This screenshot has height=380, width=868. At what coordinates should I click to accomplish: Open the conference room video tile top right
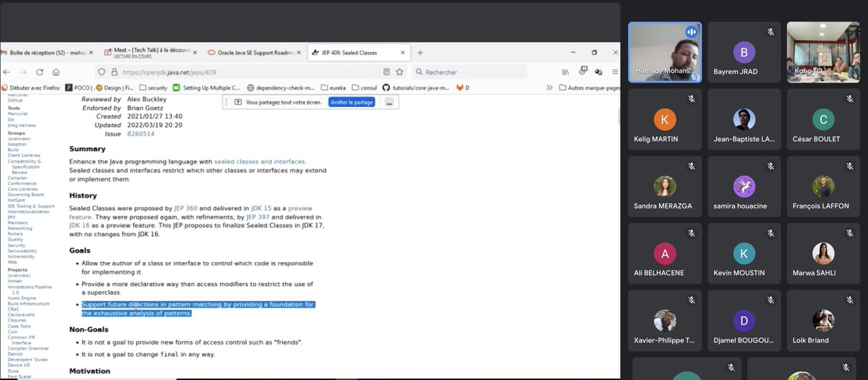point(823,52)
